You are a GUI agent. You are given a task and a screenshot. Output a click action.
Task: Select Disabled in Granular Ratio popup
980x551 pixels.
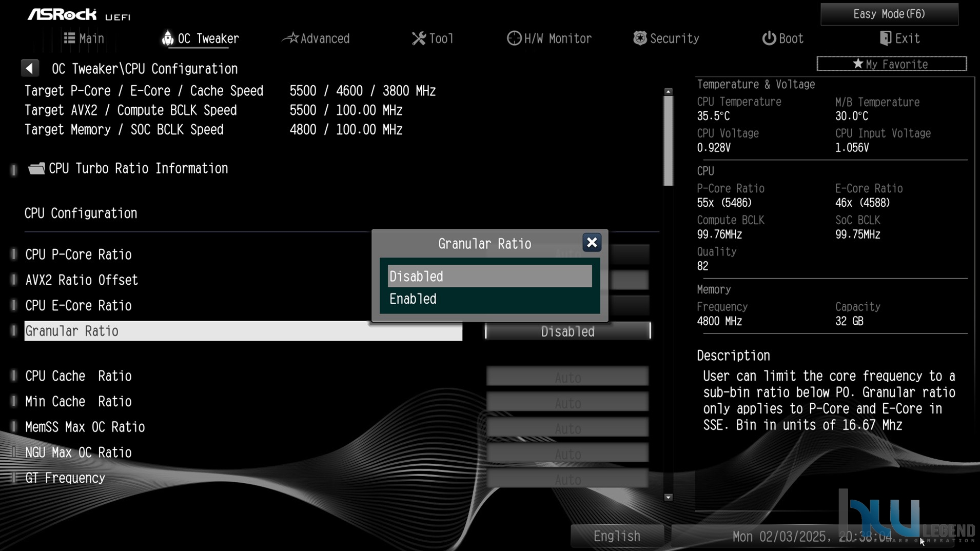pos(489,276)
